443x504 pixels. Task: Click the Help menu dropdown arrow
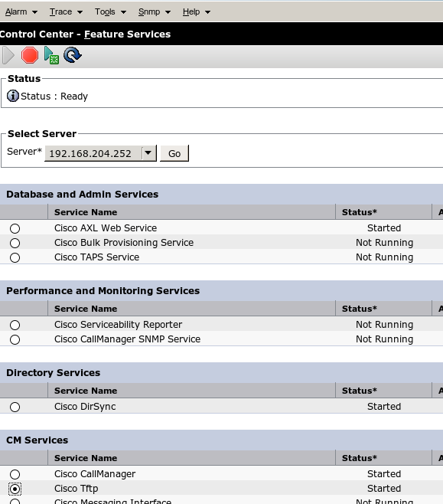point(207,12)
